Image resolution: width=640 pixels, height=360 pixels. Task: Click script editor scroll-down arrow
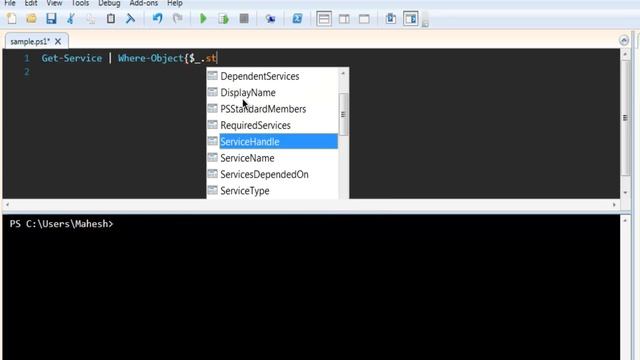(625, 193)
